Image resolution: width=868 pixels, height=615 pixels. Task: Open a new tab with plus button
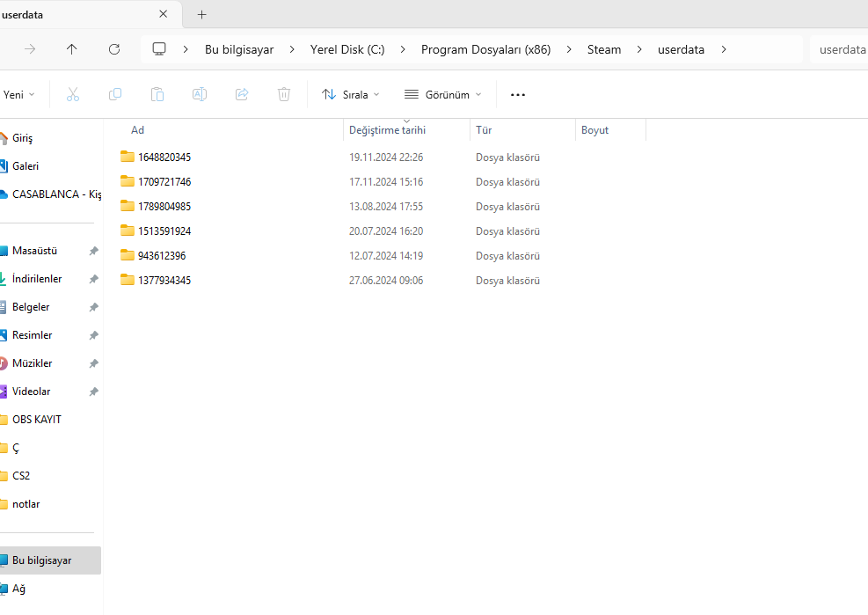point(202,14)
